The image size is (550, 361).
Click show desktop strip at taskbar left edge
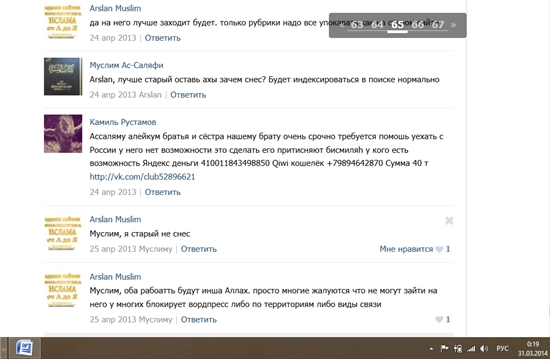(x=3, y=348)
